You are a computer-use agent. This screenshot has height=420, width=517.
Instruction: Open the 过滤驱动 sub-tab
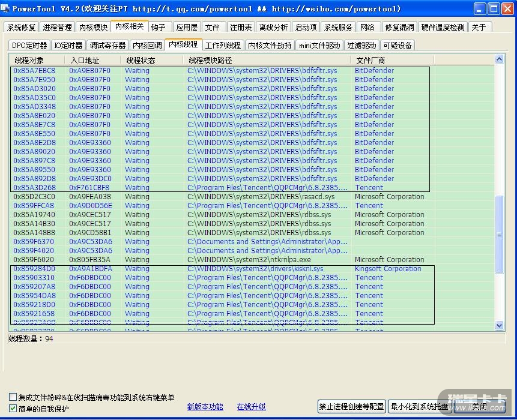click(x=361, y=46)
